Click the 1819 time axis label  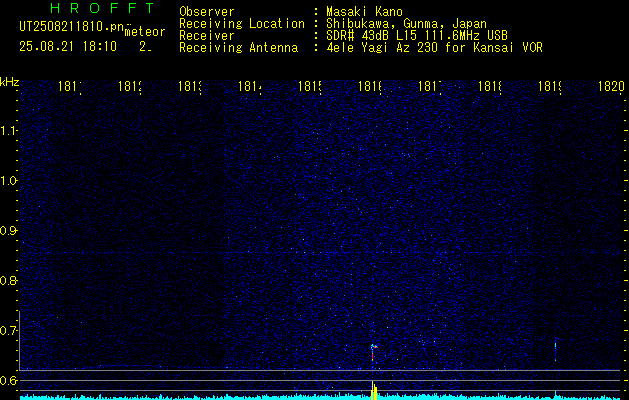(x=549, y=87)
